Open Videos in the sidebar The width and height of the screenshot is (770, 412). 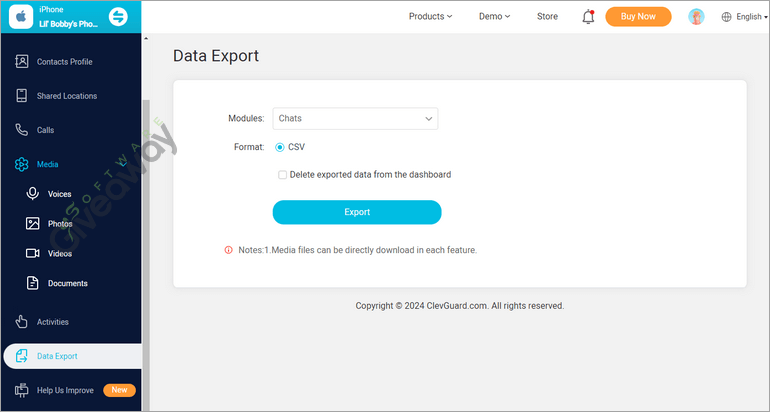point(59,254)
